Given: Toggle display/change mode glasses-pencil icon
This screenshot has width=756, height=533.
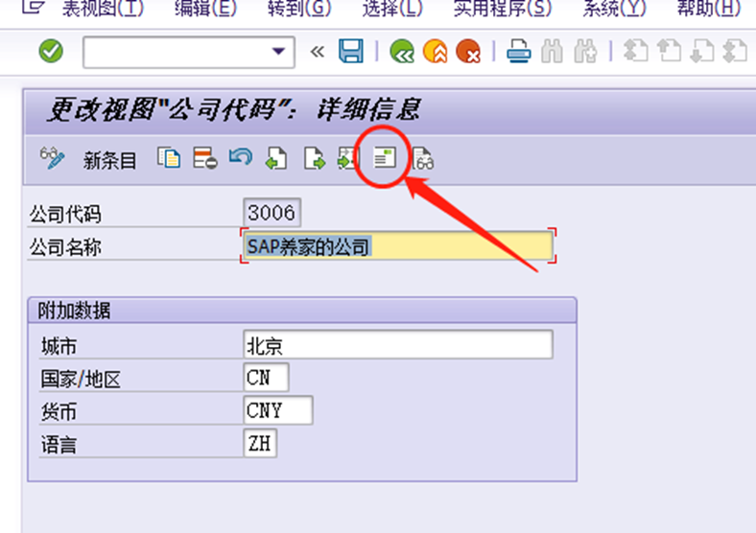Looking at the screenshot, I should coord(52,158).
